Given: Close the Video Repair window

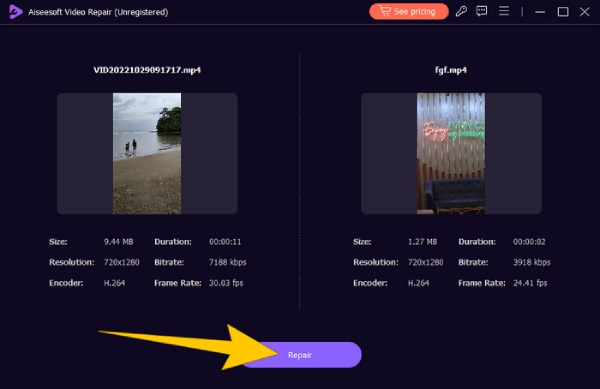Looking at the screenshot, I should [x=584, y=12].
